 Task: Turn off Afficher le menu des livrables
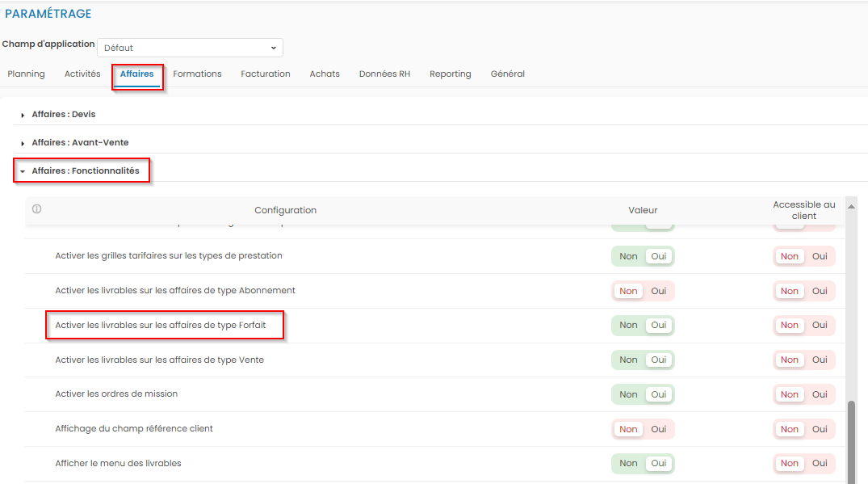(x=628, y=464)
